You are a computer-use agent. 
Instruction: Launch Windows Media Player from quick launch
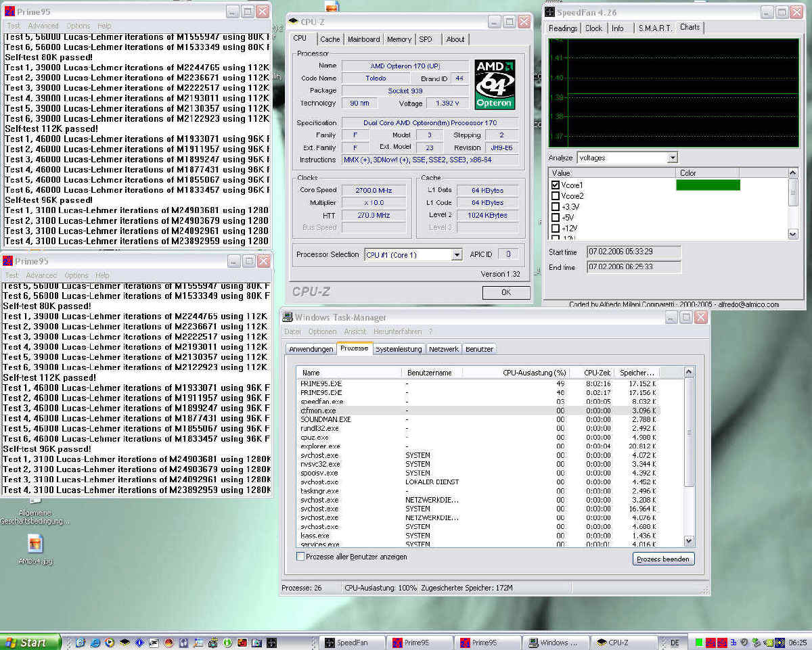coord(110,643)
